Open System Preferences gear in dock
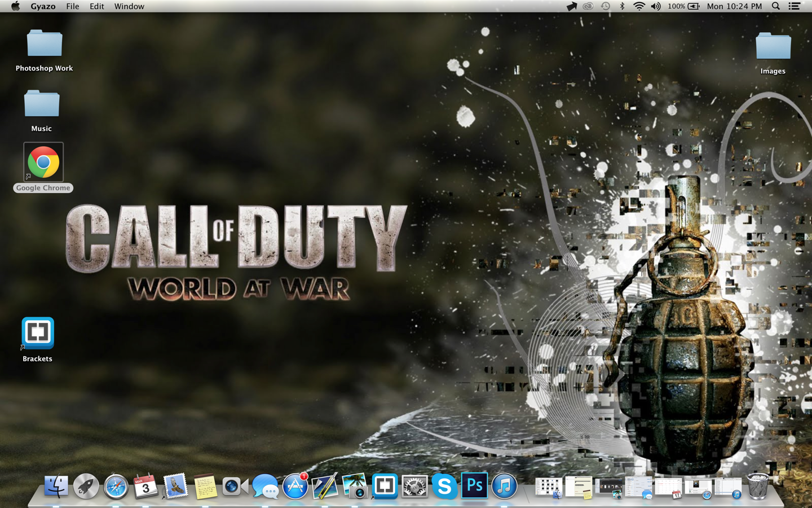 point(414,486)
